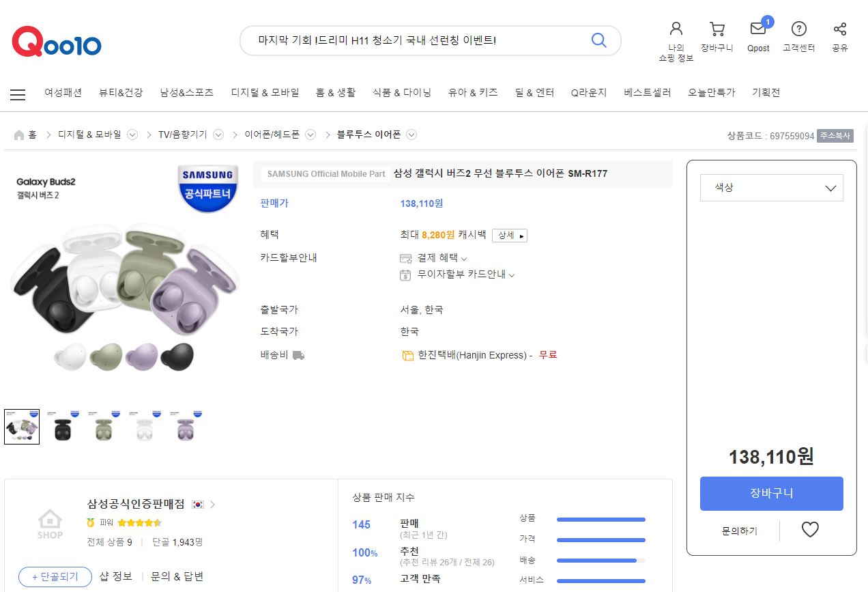This screenshot has width=868, height=592.
Task: Click the blue 장바구니 add-to-cart button
Action: click(x=772, y=494)
